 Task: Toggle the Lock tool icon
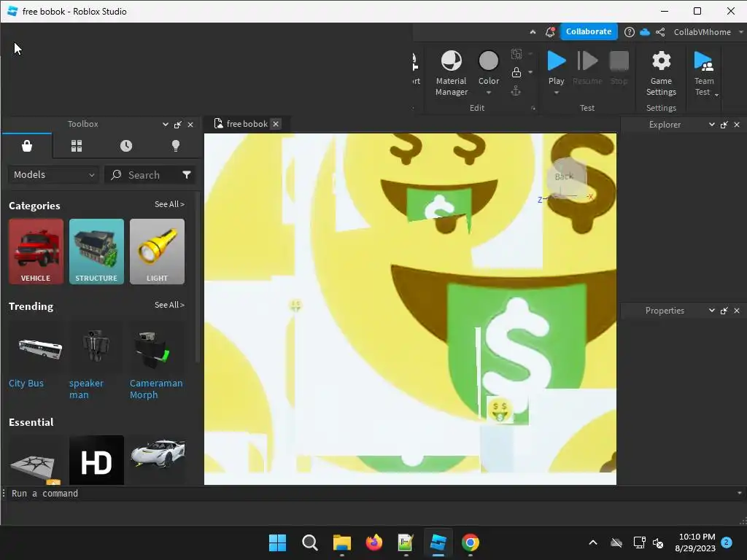pos(516,72)
